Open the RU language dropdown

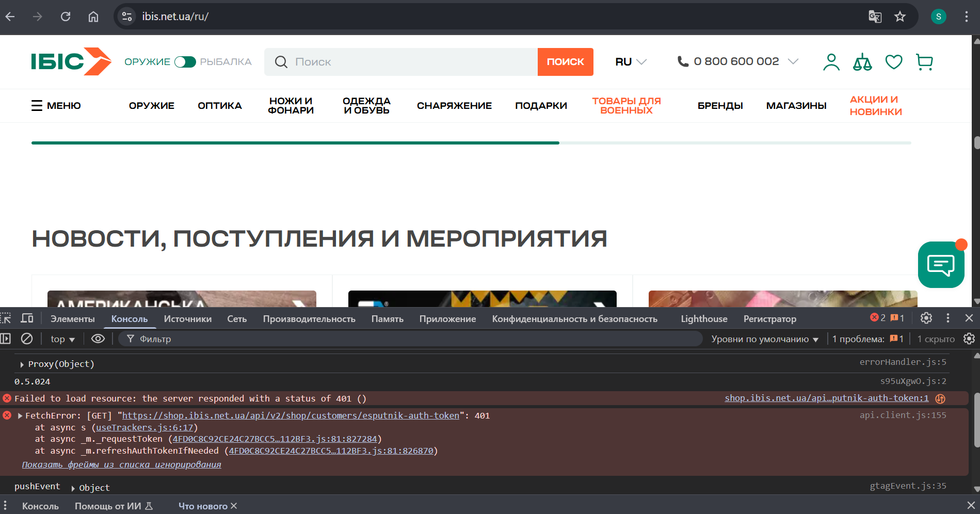coord(631,62)
